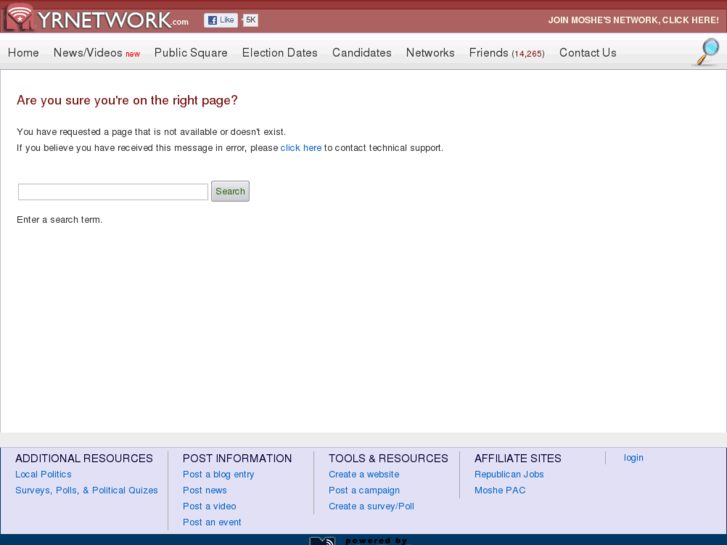Open the Home menu item
This screenshot has height=545, width=727.
23,53
